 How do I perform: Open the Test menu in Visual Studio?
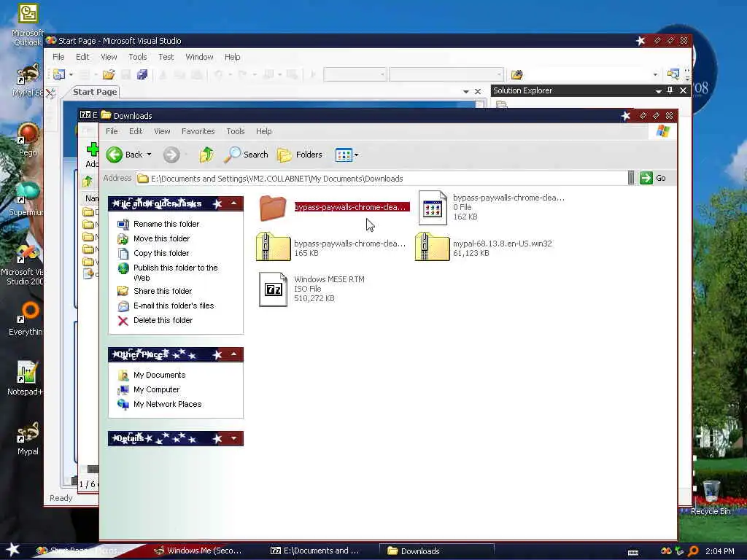pyautogui.click(x=166, y=57)
